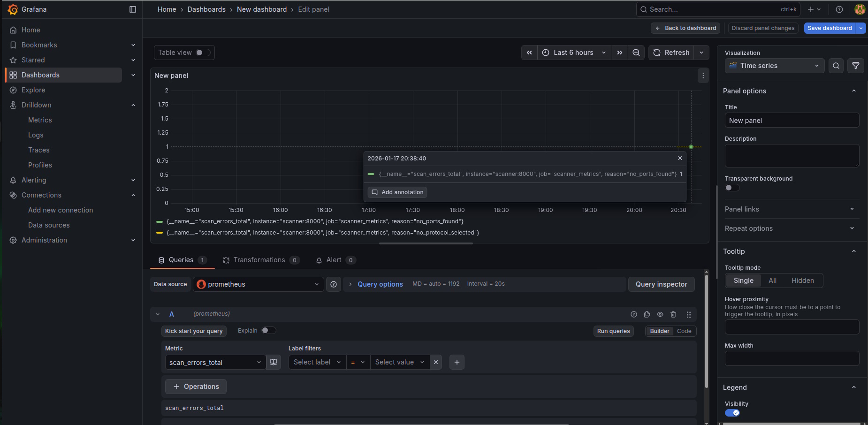
Task: Shift time range forward with double-right arrow
Action: pos(620,53)
